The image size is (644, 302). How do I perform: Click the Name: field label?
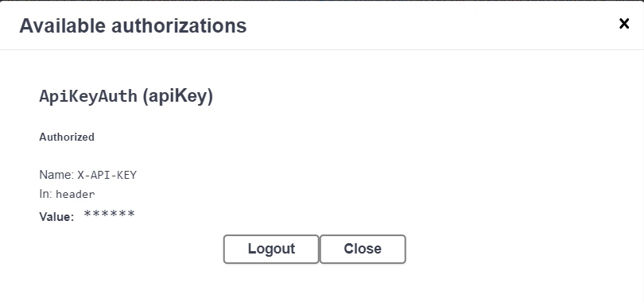(56, 175)
